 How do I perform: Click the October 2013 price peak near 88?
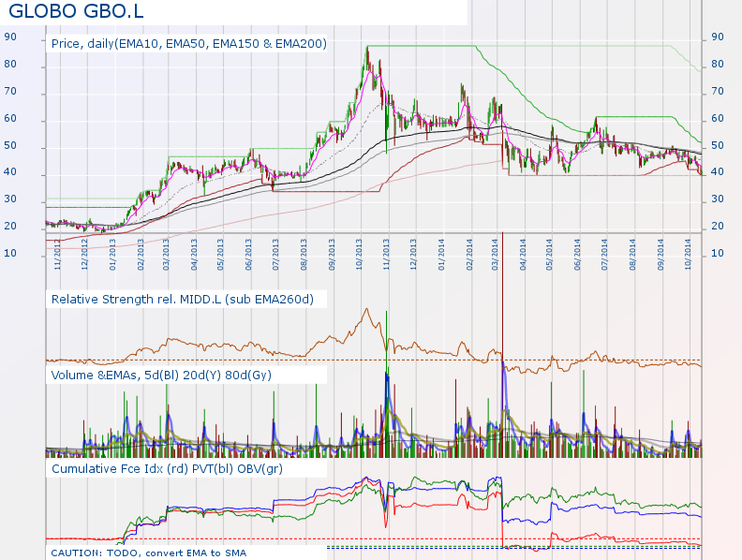coord(366,48)
